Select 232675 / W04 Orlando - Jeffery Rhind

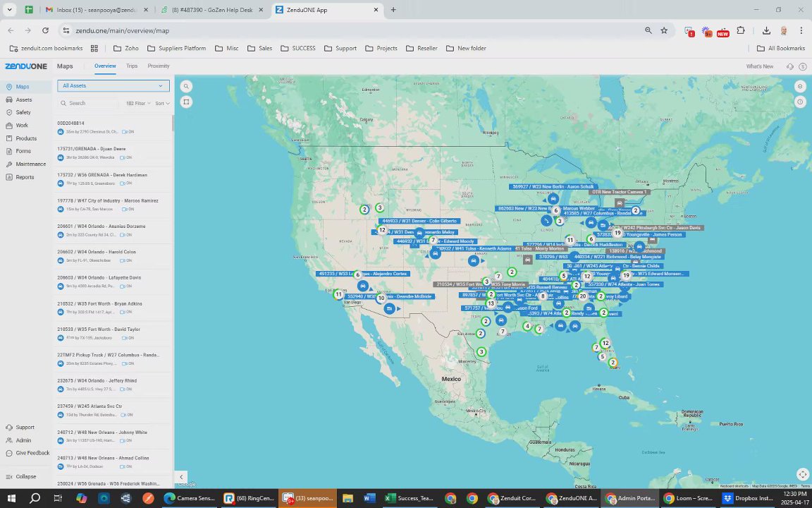(x=112, y=385)
